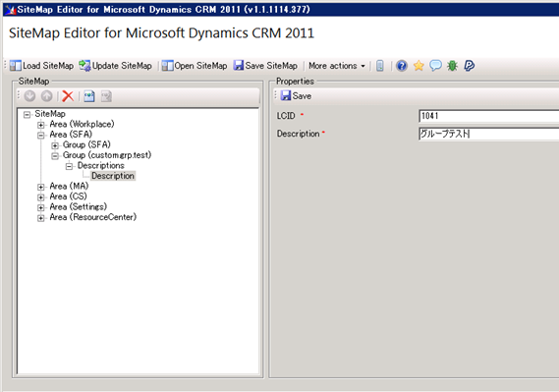Viewport: 559px width, 392px height.
Task: Click Update SiteMap in the toolbar
Action: (x=115, y=66)
